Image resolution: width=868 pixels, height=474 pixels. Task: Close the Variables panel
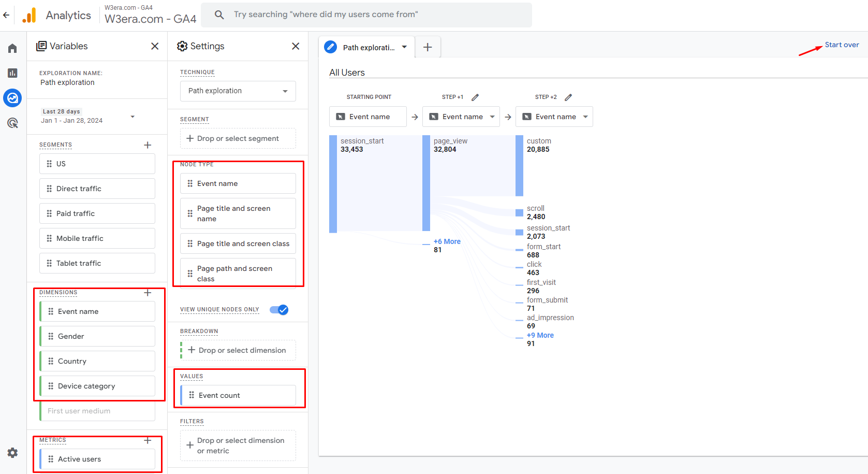click(x=155, y=46)
